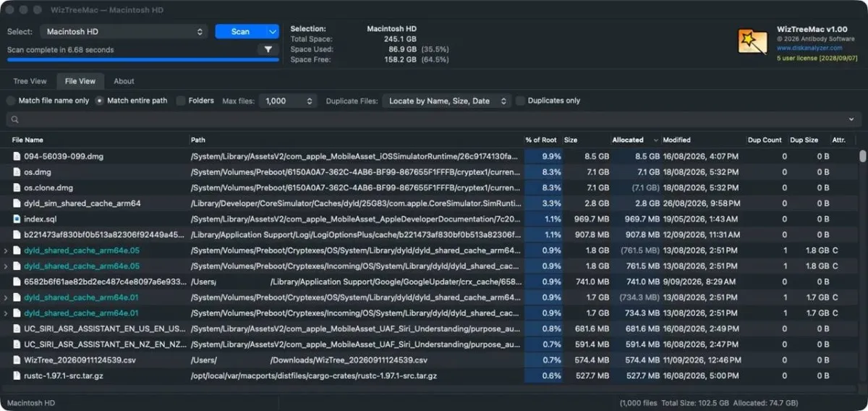Toggle the Folders checkbox
The height and width of the screenshot is (411, 868).
181,101
